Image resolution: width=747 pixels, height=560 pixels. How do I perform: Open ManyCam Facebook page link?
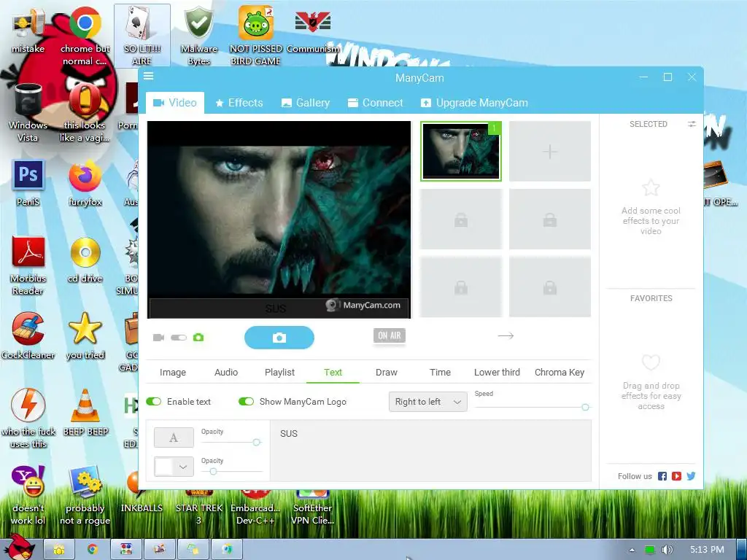pos(662,476)
